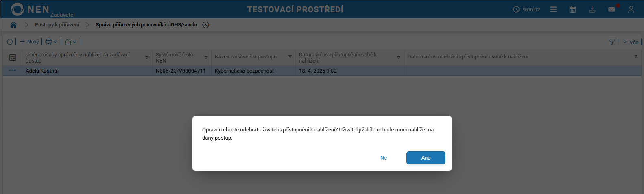Image resolution: width=644 pixels, height=194 pixels.
Task: Open the export/share dropdown in the toolbar
Action: tap(70, 42)
